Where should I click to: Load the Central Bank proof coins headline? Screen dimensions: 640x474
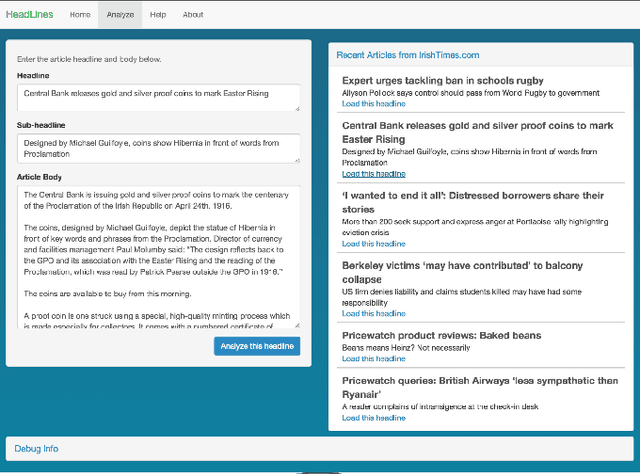click(x=373, y=174)
